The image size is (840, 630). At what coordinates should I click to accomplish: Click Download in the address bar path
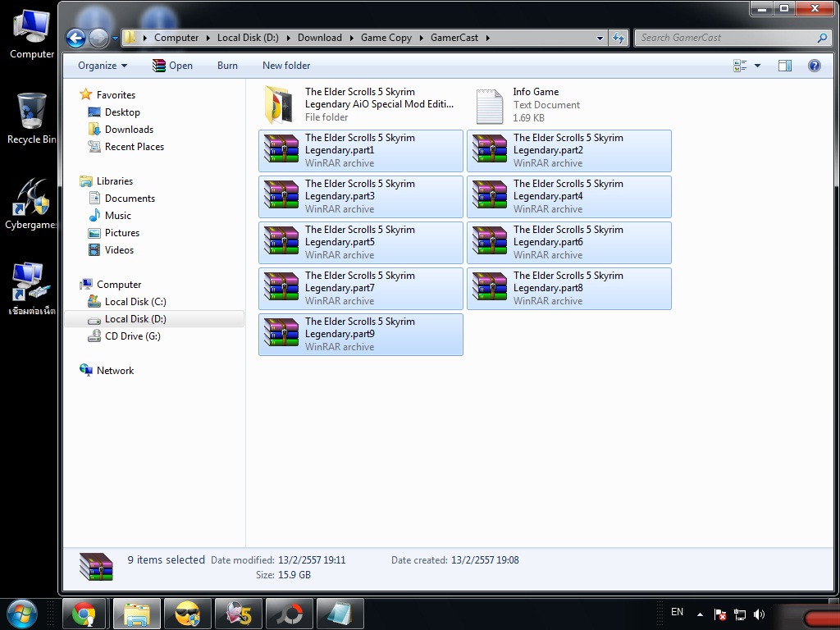319,38
